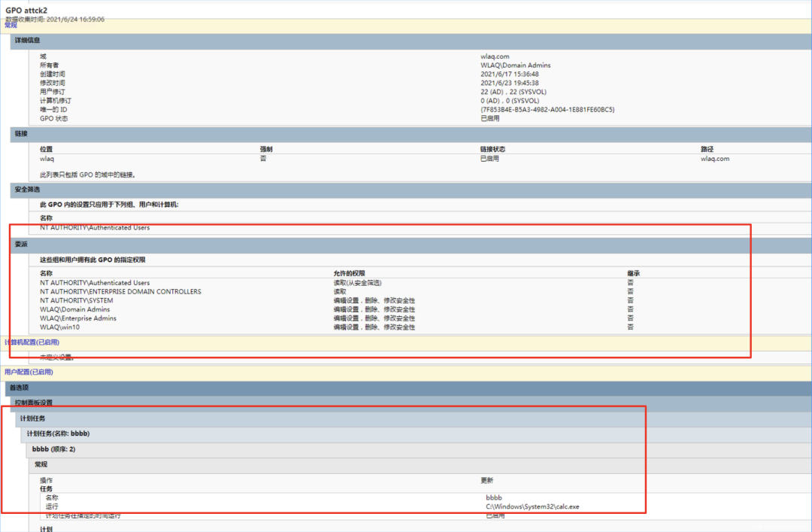Select the owner value WLAQ\Domain Admins

coord(515,65)
